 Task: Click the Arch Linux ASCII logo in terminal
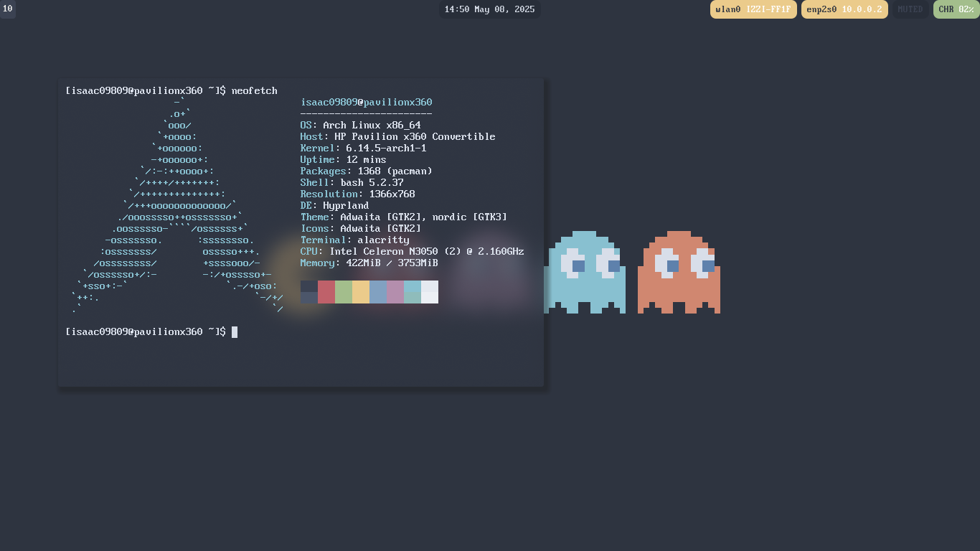point(177,205)
